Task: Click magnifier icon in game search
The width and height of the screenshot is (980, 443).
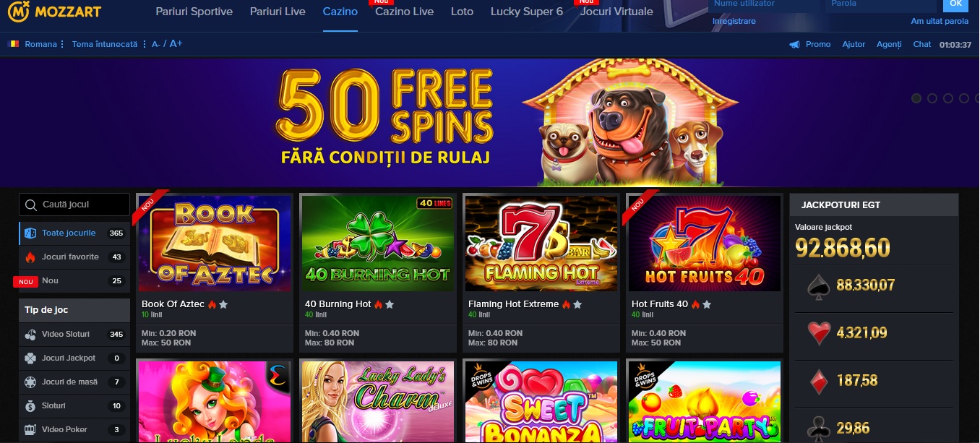Action: pos(30,205)
